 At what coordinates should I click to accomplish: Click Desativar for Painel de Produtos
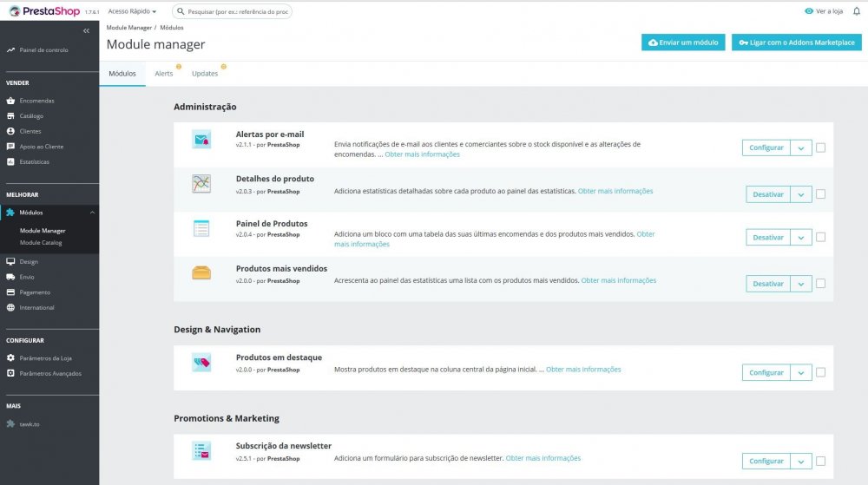768,237
